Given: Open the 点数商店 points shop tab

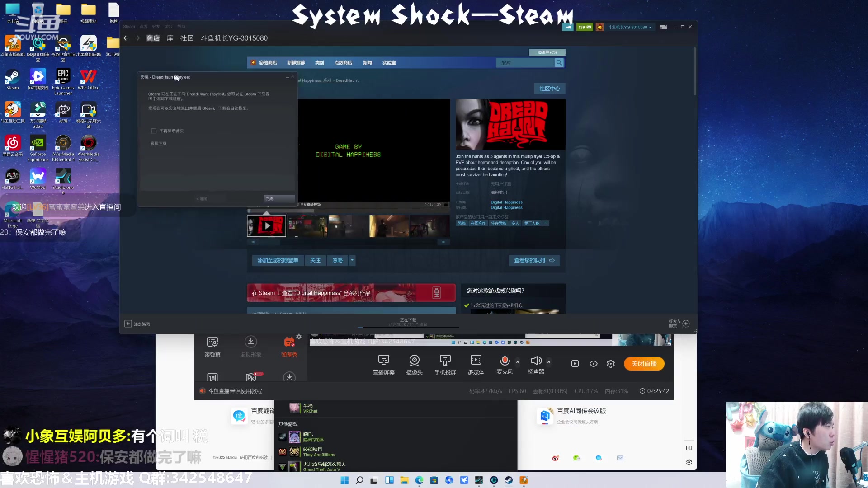Looking at the screenshot, I should coord(343,63).
